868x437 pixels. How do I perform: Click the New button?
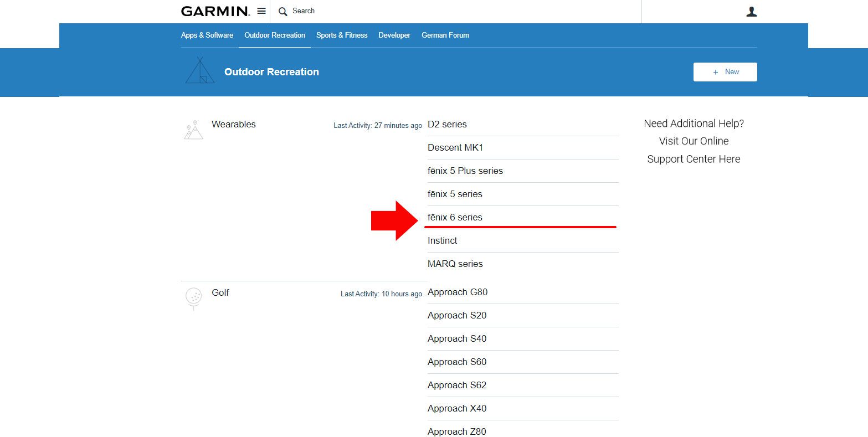click(x=725, y=72)
